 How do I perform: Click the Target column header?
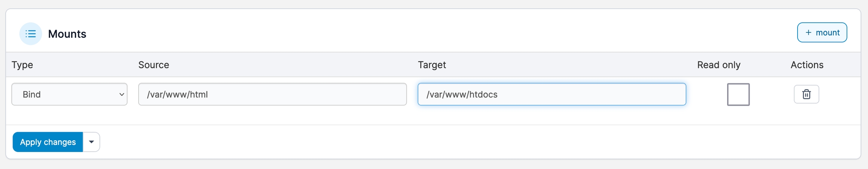(x=432, y=65)
